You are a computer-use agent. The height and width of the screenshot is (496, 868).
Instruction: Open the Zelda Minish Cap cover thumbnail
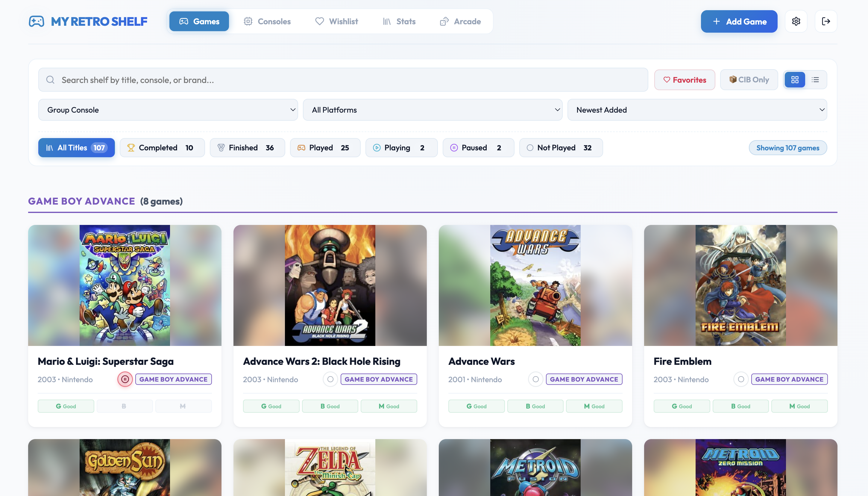330,467
